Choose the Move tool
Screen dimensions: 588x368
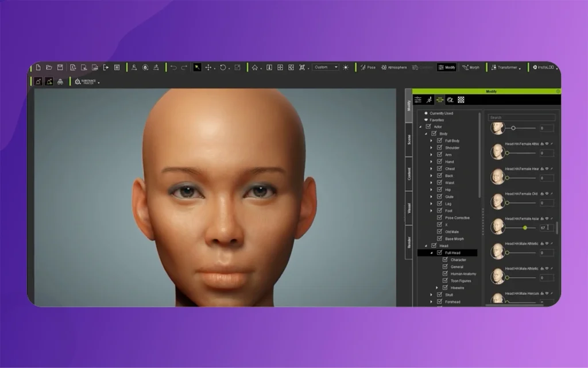208,67
